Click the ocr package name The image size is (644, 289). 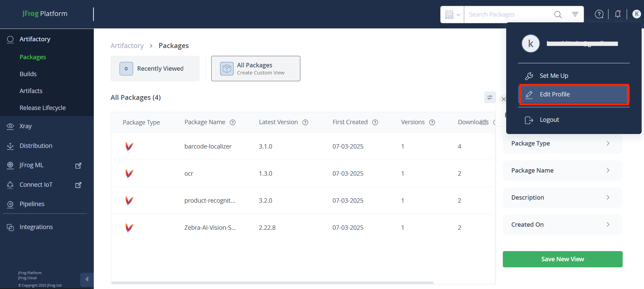(x=189, y=174)
